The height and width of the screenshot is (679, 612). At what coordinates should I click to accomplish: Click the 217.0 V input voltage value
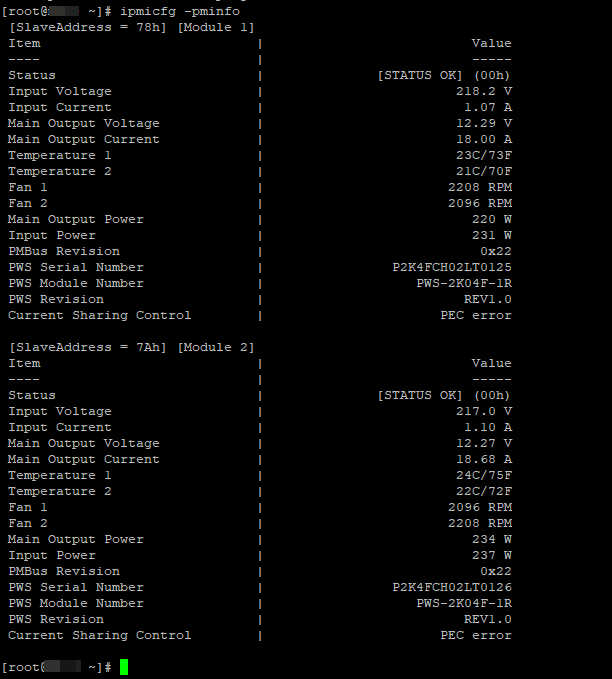pyautogui.click(x=484, y=411)
